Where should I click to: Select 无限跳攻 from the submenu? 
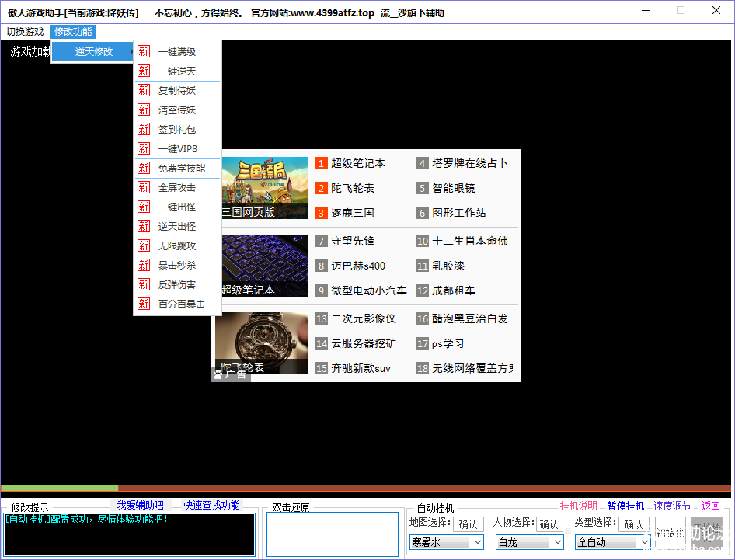(177, 246)
